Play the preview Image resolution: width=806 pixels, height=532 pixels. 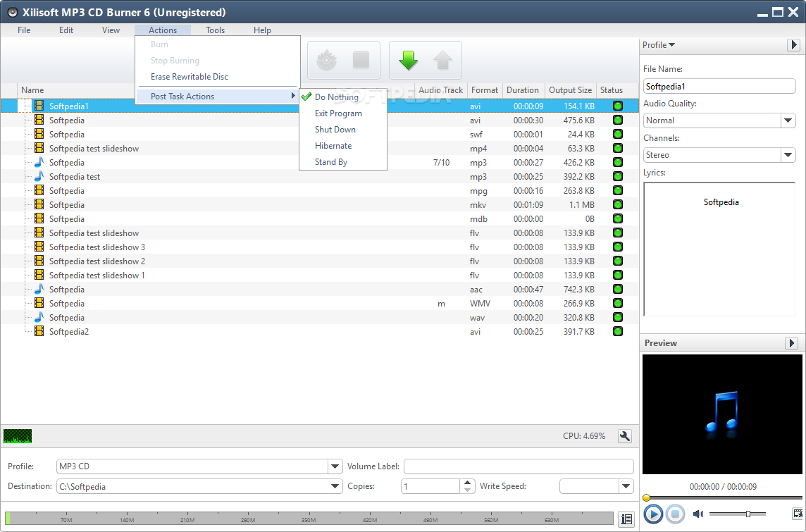click(653, 514)
